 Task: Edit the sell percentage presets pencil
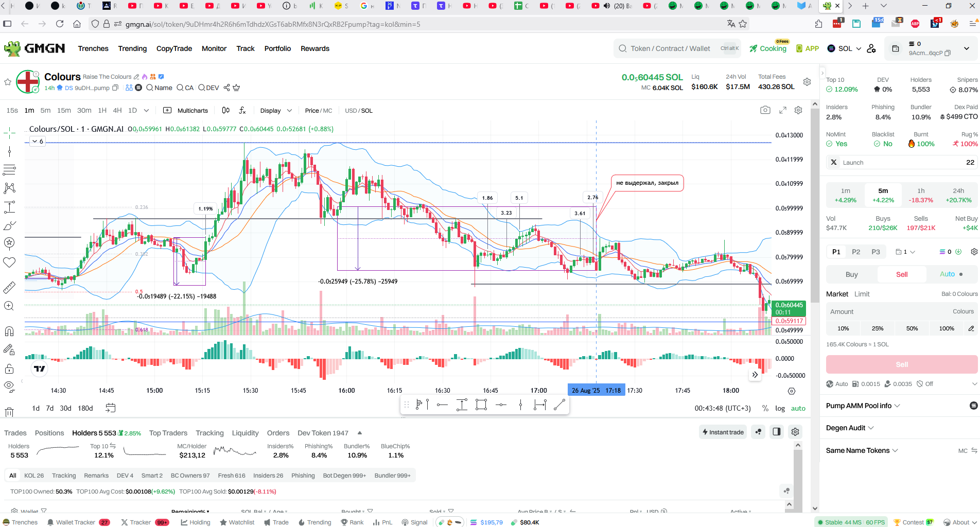[x=971, y=328]
